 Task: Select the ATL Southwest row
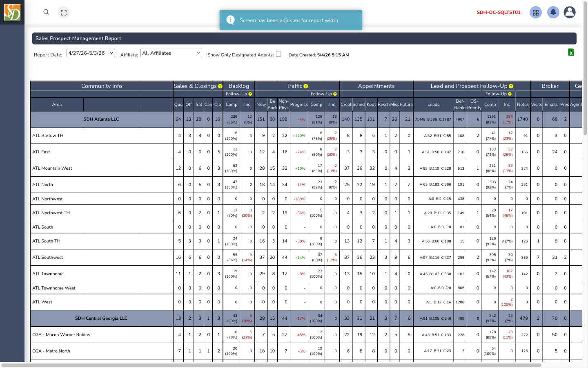306,258
